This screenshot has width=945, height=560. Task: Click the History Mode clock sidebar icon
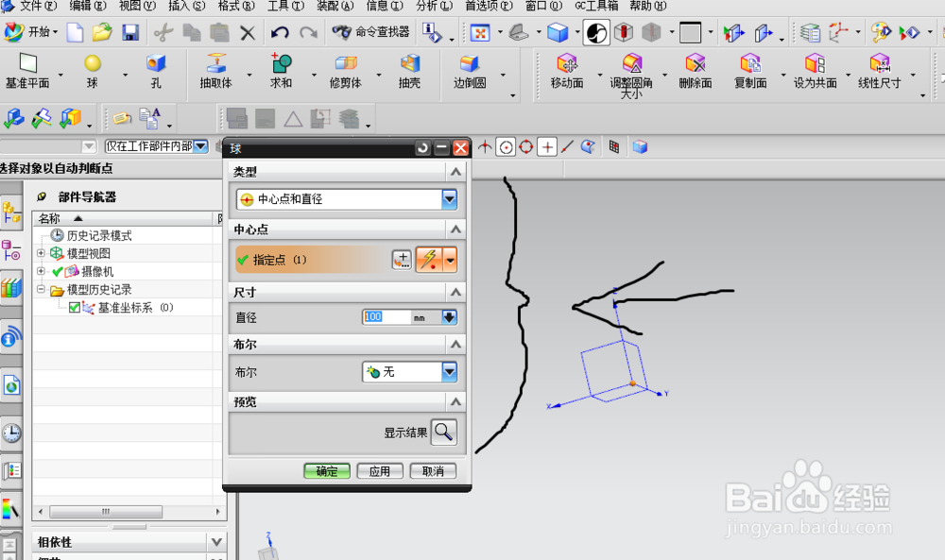point(12,433)
